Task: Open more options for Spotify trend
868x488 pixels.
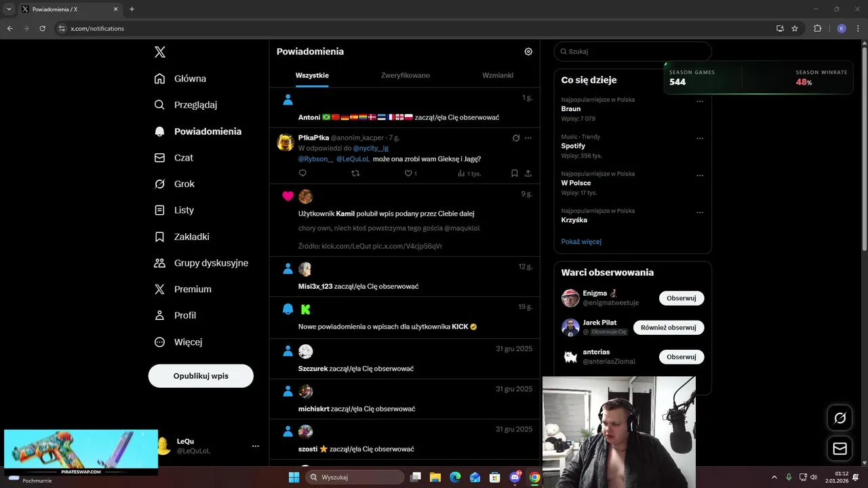Action: click(700, 138)
